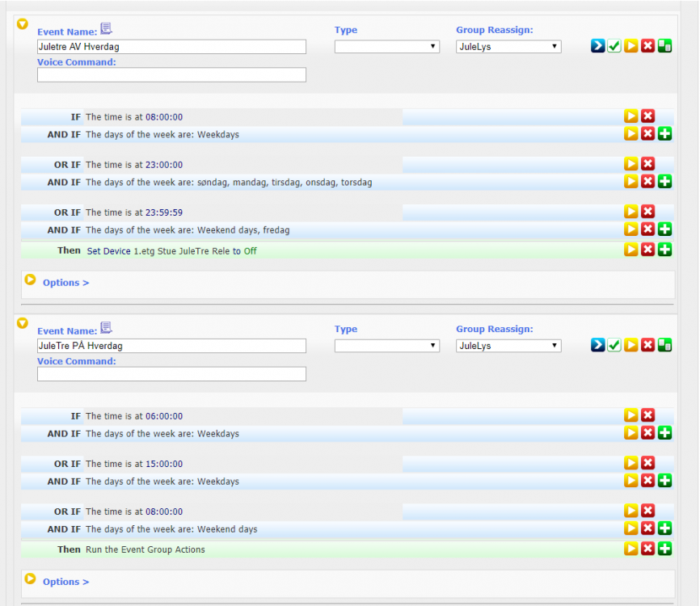This screenshot has height=606, width=700.
Task: Click the event name field containing 'JuleTre PÅ Hverdag'
Action: pos(171,346)
